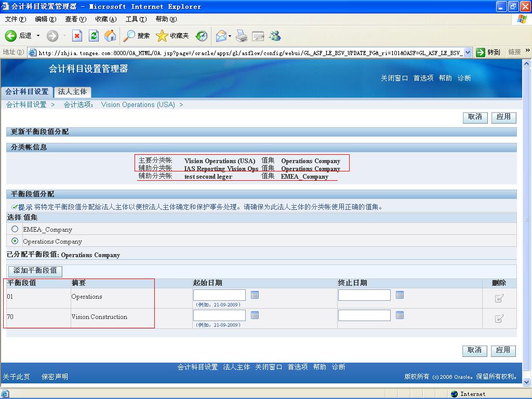
Task: Open the Search (搜索) magnifier icon
Action: pos(129,36)
